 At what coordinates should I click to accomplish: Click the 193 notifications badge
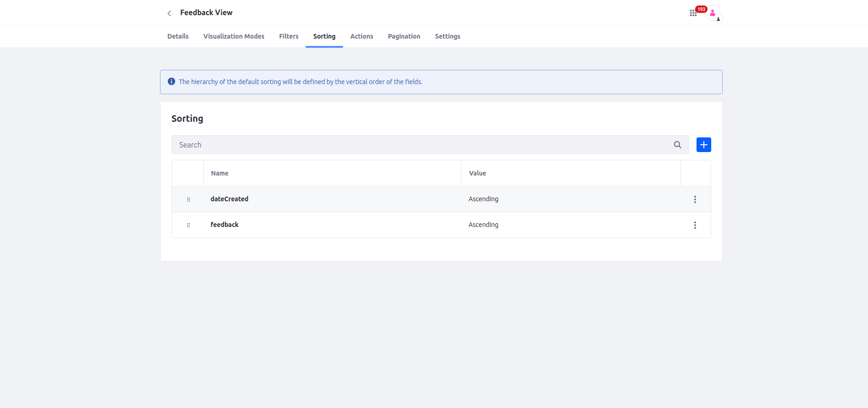[x=701, y=9]
